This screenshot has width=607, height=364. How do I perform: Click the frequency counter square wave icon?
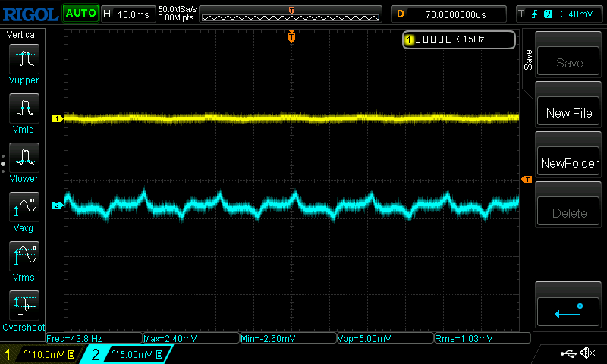pos(435,39)
